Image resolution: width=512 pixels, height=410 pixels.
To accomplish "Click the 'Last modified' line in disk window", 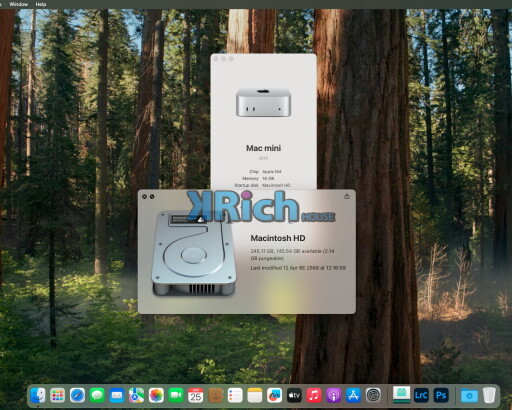I will point(298,268).
